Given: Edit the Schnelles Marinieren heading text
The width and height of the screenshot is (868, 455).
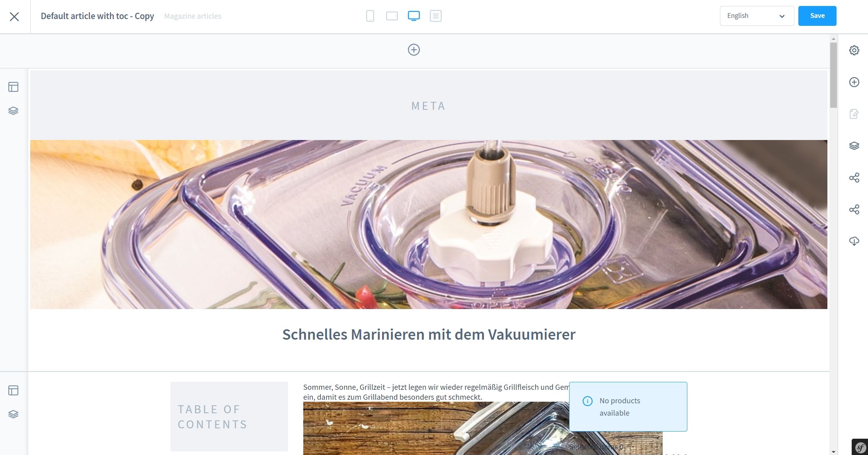Looking at the screenshot, I should (x=429, y=334).
